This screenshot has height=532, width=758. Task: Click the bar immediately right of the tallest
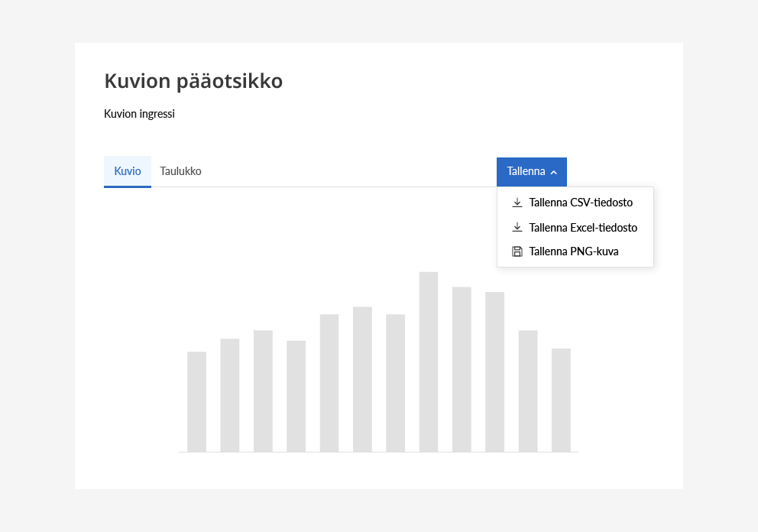click(462, 369)
